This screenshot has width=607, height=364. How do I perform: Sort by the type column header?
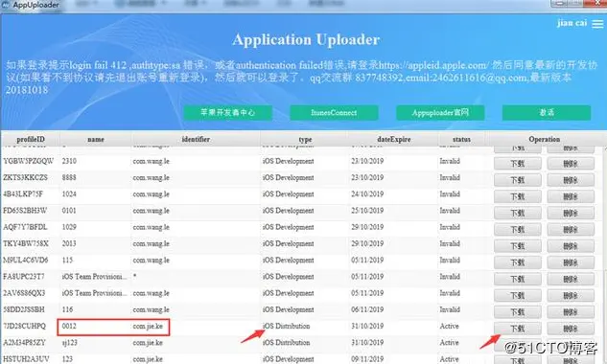click(x=305, y=139)
